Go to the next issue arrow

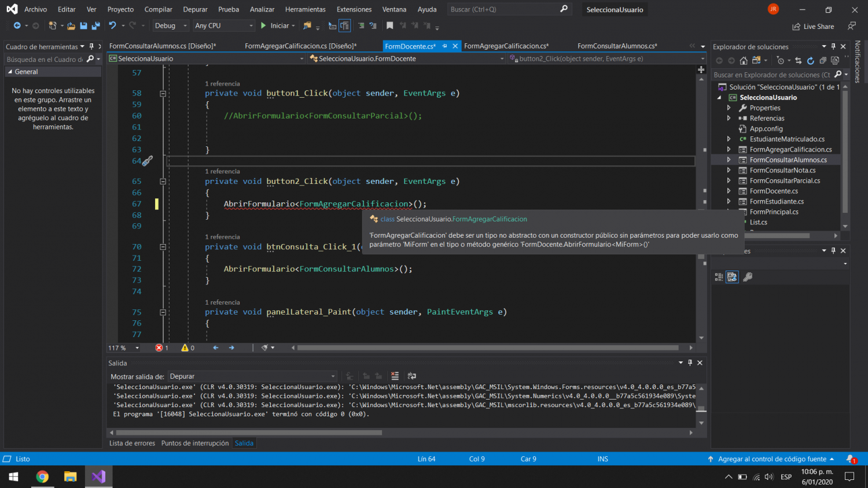click(231, 348)
